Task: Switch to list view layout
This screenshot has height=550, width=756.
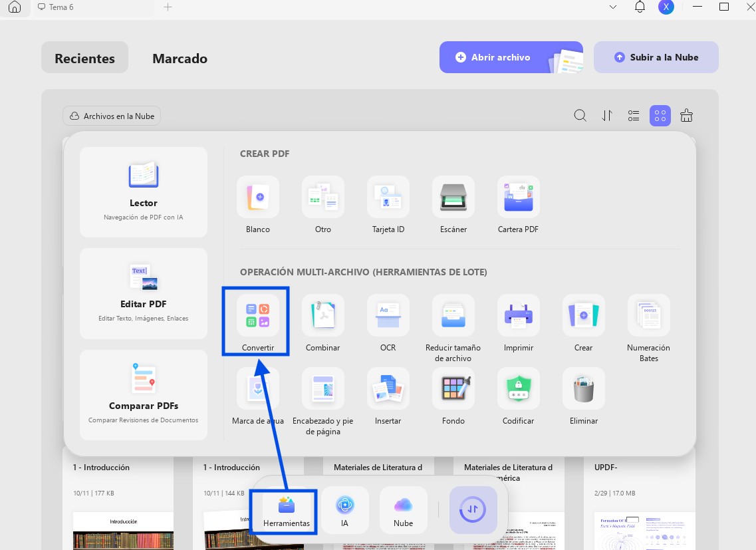Action: pos(634,116)
